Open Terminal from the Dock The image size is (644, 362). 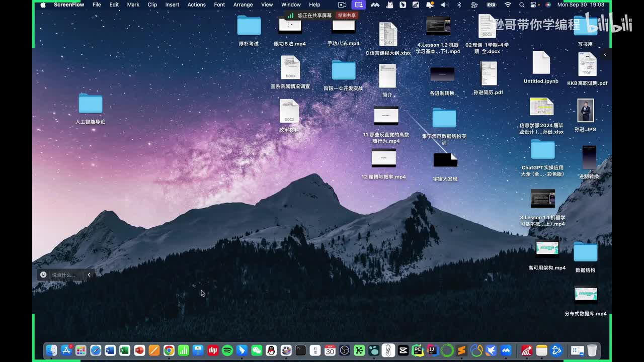click(x=301, y=350)
